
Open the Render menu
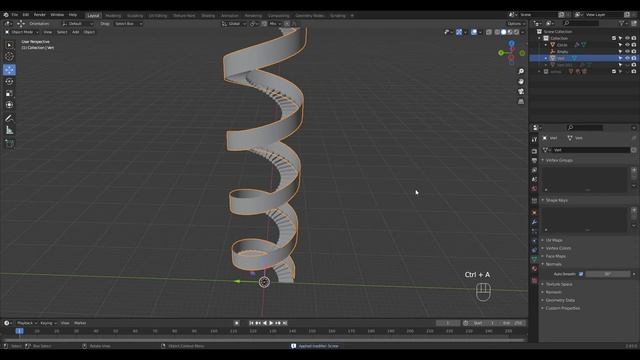pyautogui.click(x=40, y=15)
